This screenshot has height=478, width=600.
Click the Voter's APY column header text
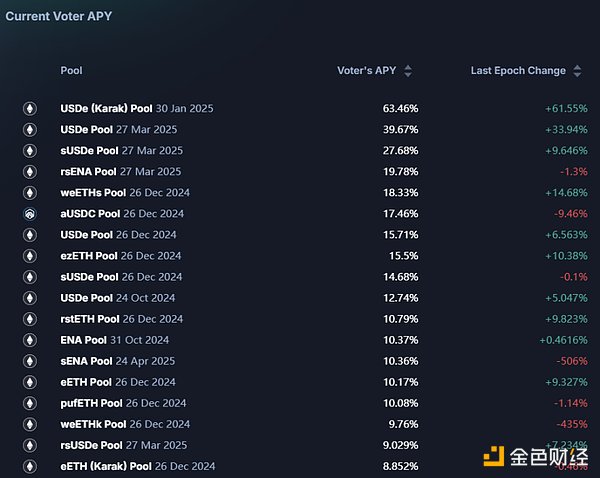[366, 71]
